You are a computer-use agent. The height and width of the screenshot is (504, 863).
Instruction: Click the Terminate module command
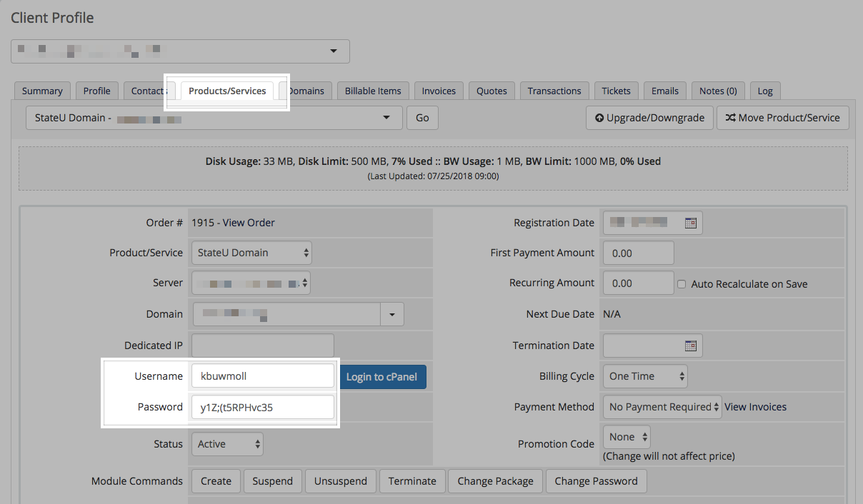[412, 481]
